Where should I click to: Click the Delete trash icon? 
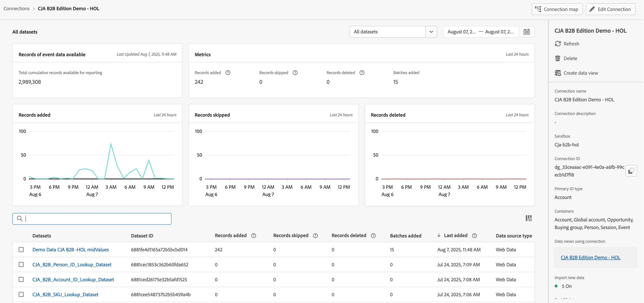coord(558,58)
